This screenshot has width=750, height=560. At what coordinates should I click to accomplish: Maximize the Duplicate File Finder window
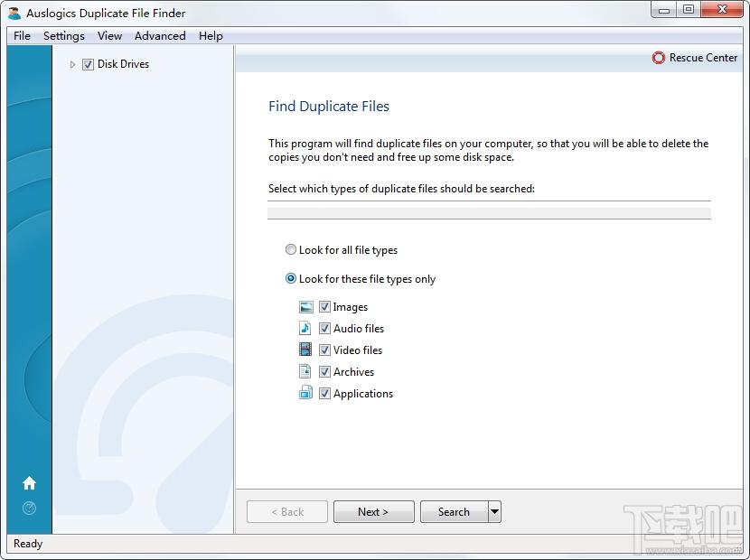tap(689, 10)
